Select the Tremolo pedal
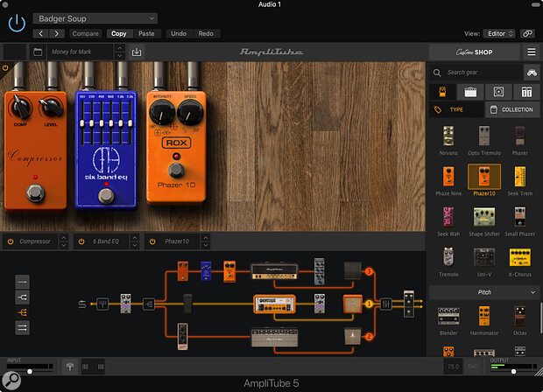 tap(448, 262)
